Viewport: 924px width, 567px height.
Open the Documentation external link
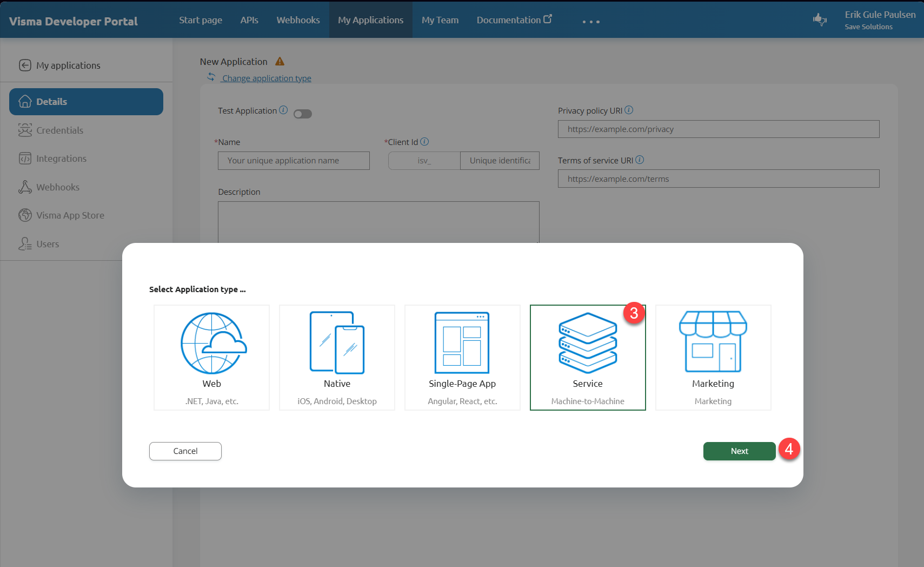point(514,20)
